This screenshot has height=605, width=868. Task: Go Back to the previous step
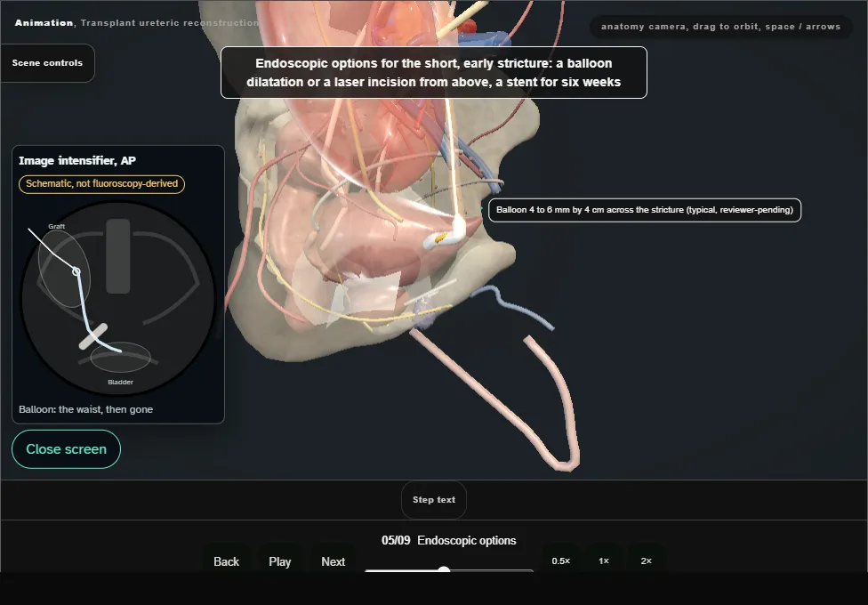pos(227,561)
